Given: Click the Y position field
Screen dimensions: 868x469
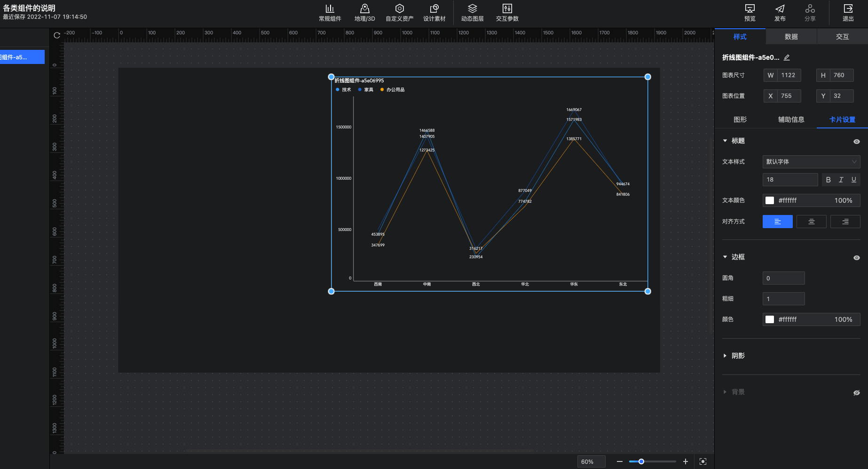Looking at the screenshot, I should click(835, 96).
